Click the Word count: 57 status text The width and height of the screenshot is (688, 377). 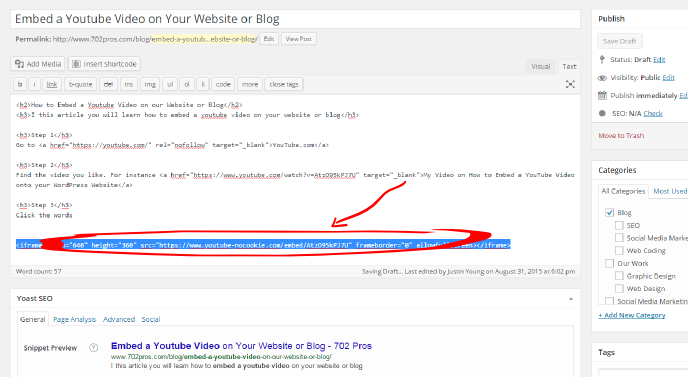pos(39,271)
